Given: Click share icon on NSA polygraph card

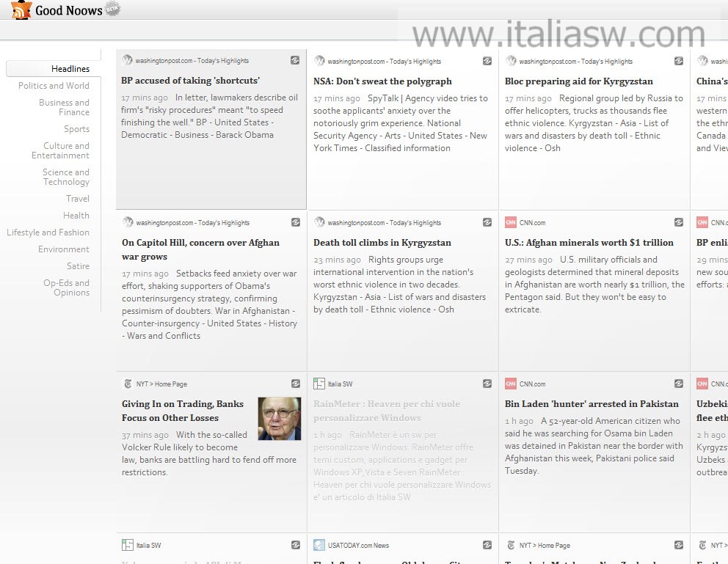Looking at the screenshot, I should (487, 61).
